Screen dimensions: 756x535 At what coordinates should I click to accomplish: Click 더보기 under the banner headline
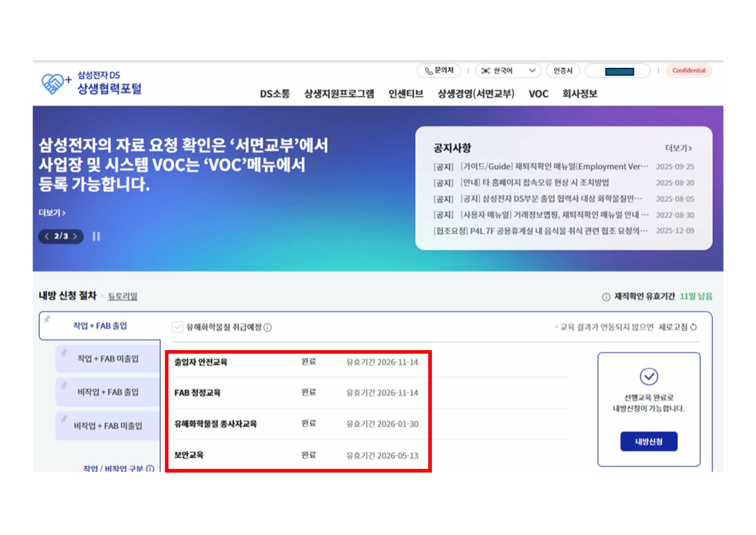(52, 213)
